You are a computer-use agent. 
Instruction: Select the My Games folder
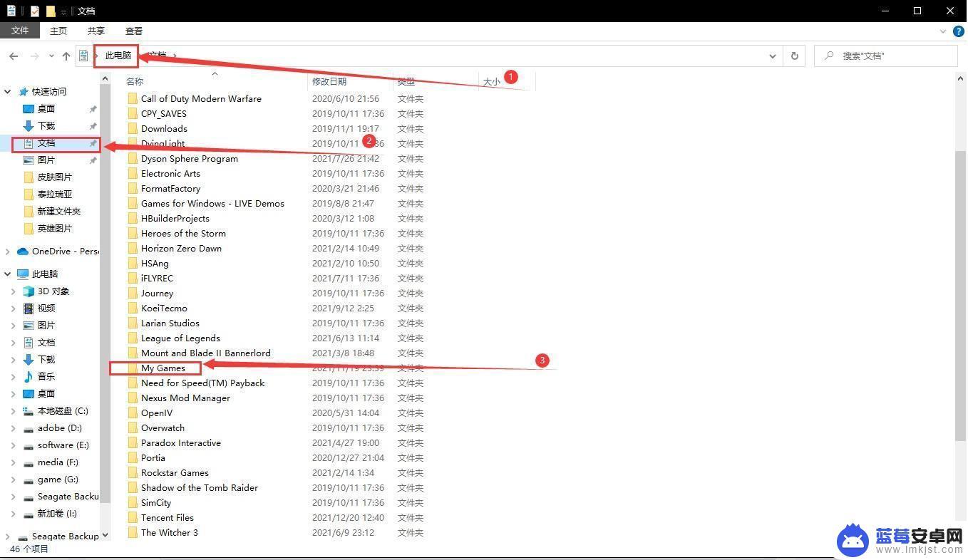[x=163, y=368]
